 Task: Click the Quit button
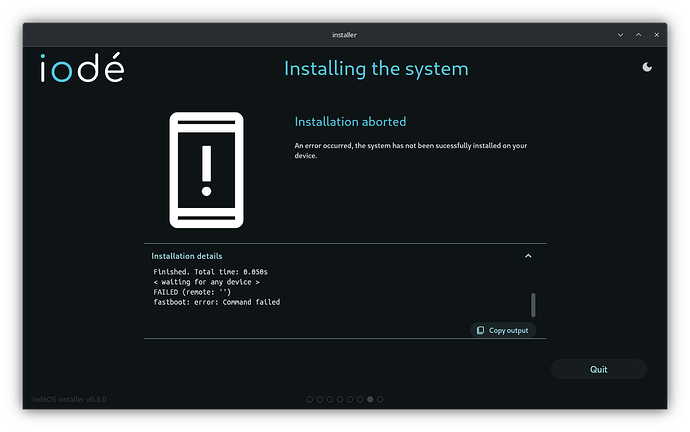click(598, 370)
